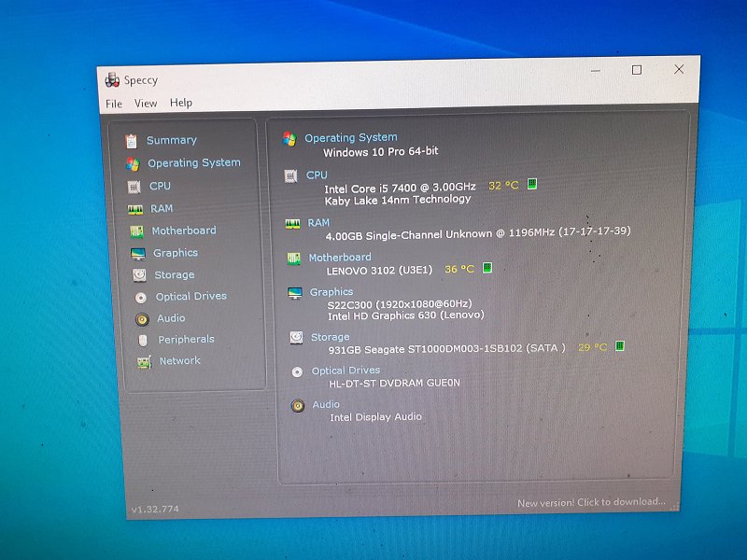The height and width of the screenshot is (560, 747).
Task: Click 'New version! Click to download...' link
Action: point(591,502)
